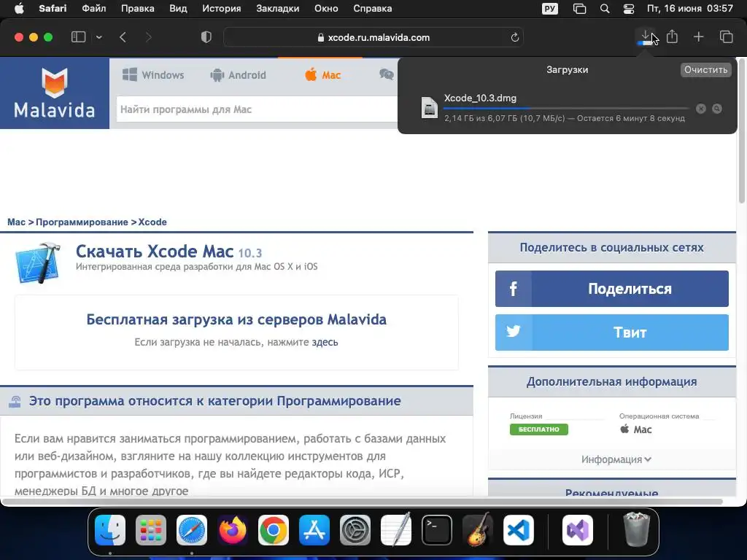Open Terminal from the Dock

(x=437, y=530)
